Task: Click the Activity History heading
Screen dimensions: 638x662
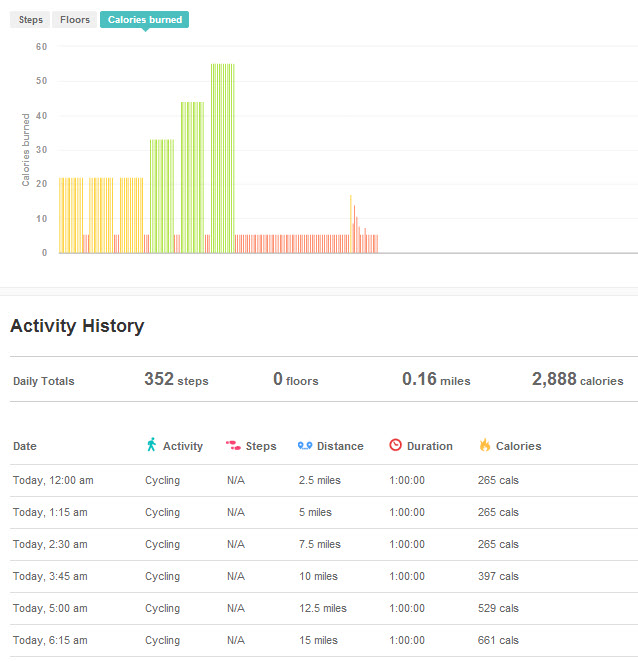Action: 77,326
